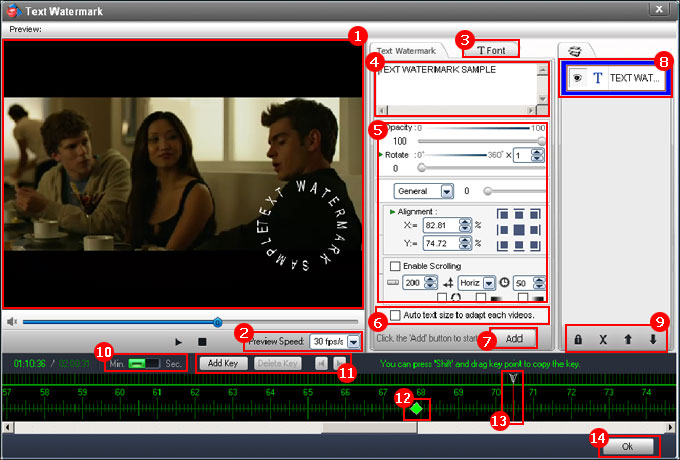Align watermark to bottom-left corner
The width and height of the screenshot is (680, 460).
pyautogui.click(x=502, y=245)
